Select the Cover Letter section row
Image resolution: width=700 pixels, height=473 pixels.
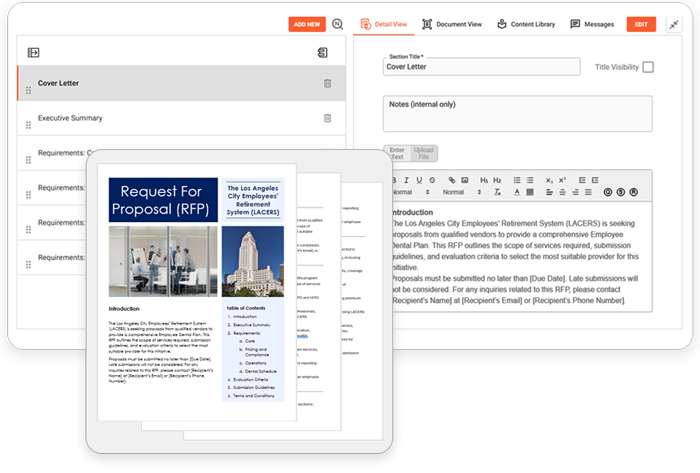click(x=181, y=83)
